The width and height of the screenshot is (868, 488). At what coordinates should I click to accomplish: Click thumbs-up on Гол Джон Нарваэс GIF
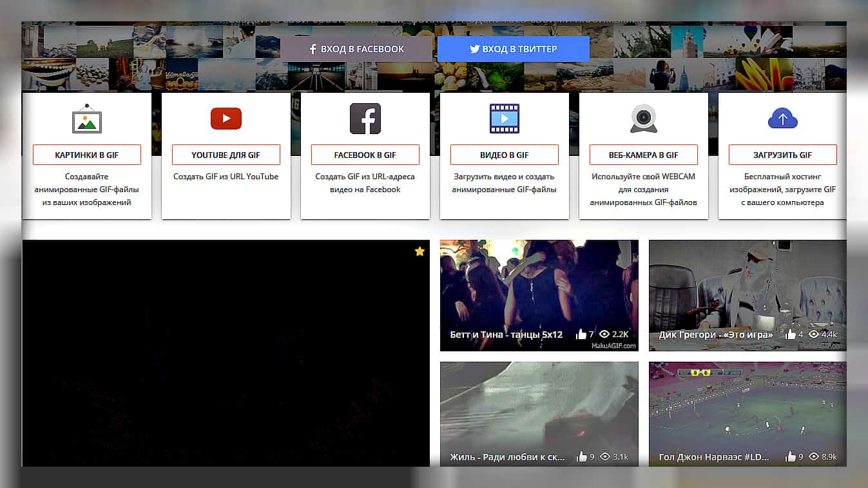791,456
